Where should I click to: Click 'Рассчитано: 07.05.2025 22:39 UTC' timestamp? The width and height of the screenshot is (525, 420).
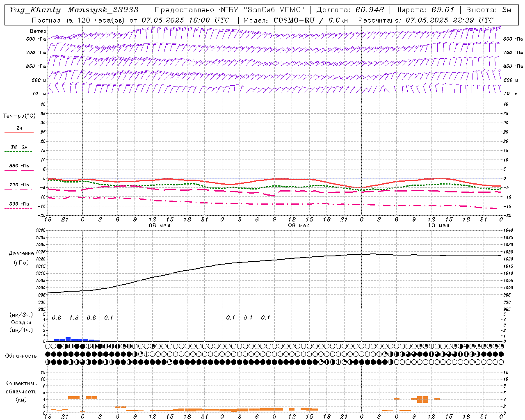[x=426, y=20]
